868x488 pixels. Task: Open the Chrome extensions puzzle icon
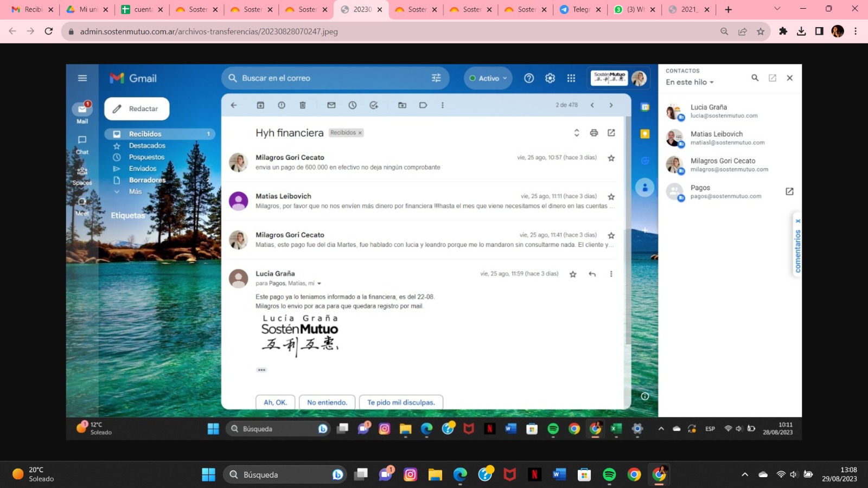(783, 31)
